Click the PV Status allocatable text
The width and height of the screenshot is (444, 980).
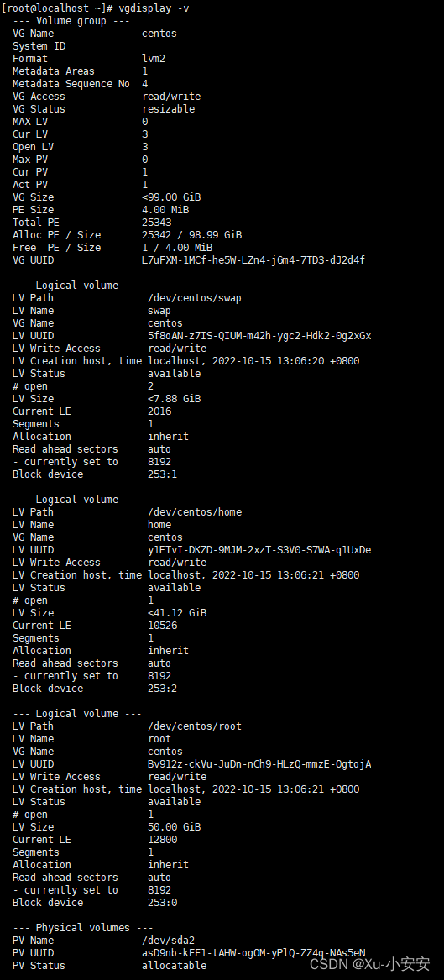[x=175, y=966]
